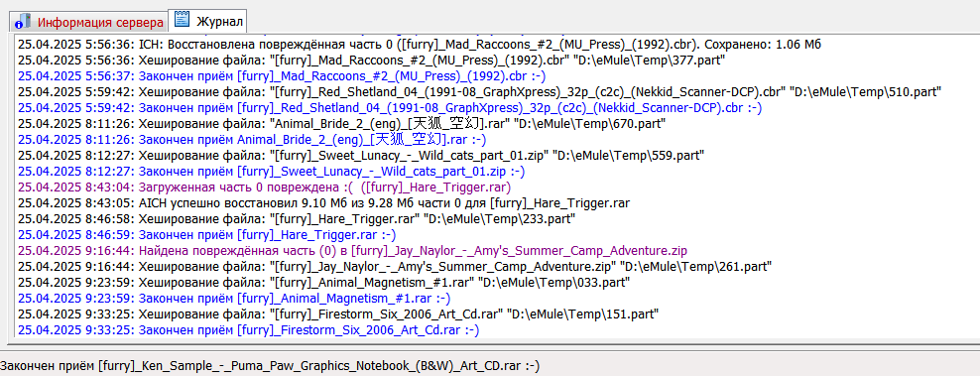Select purple Amy's_Summer_Camp corrupted part warning
980x376 pixels.
352,251
